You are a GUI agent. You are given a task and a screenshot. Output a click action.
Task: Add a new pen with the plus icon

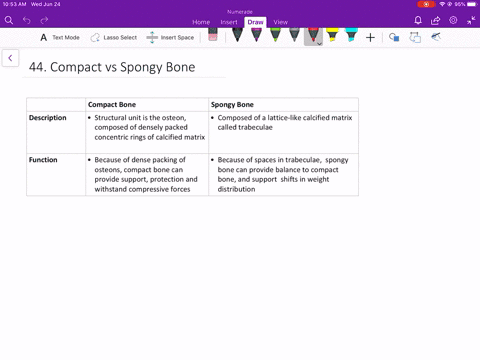(370, 37)
